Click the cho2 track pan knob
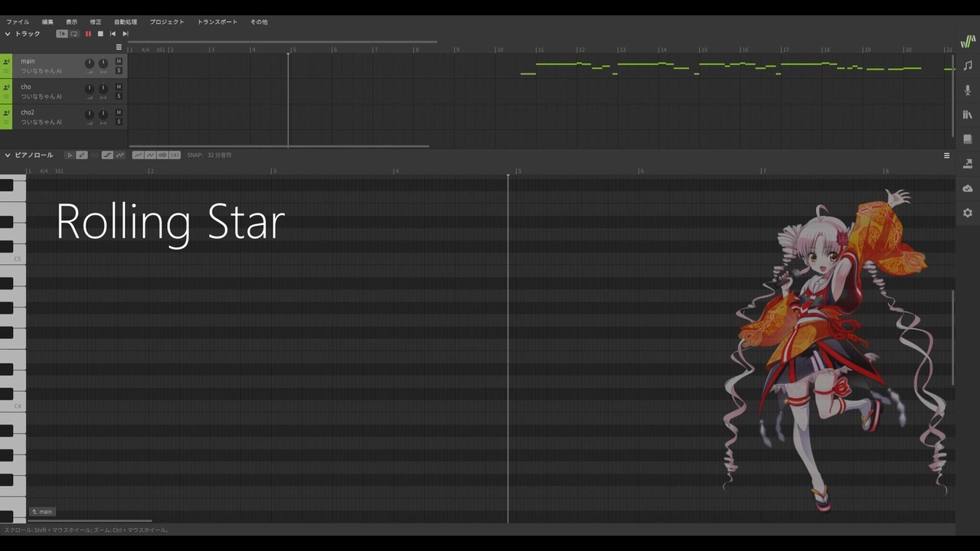 point(103,115)
